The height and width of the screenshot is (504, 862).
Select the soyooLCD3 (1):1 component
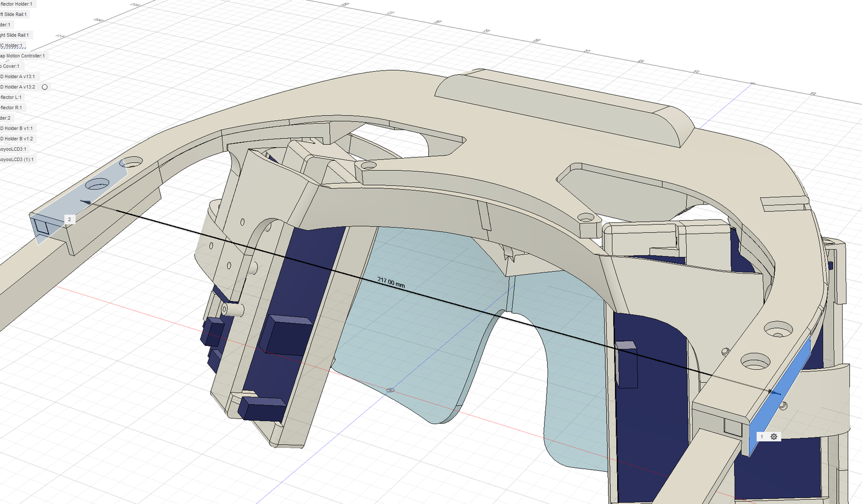tap(17, 159)
